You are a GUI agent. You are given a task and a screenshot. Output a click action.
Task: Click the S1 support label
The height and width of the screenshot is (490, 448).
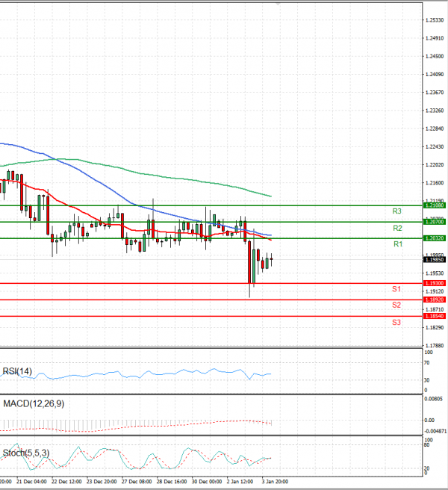pos(396,289)
